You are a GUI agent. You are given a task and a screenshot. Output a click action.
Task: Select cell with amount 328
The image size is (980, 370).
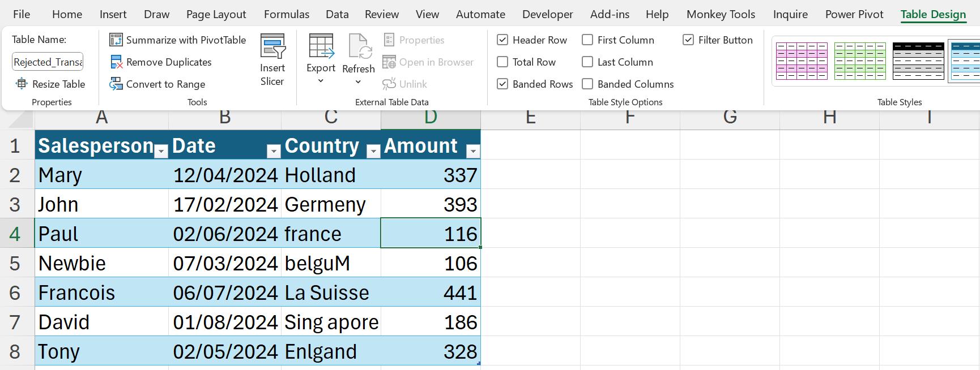point(431,351)
